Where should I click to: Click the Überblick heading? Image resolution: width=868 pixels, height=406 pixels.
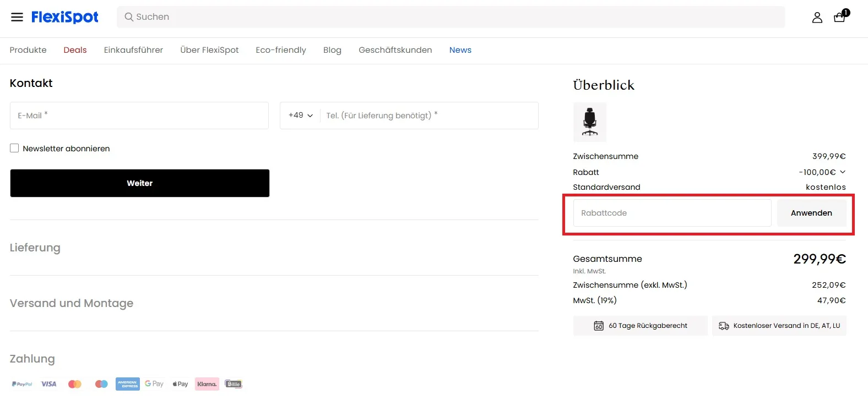(x=604, y=85)
